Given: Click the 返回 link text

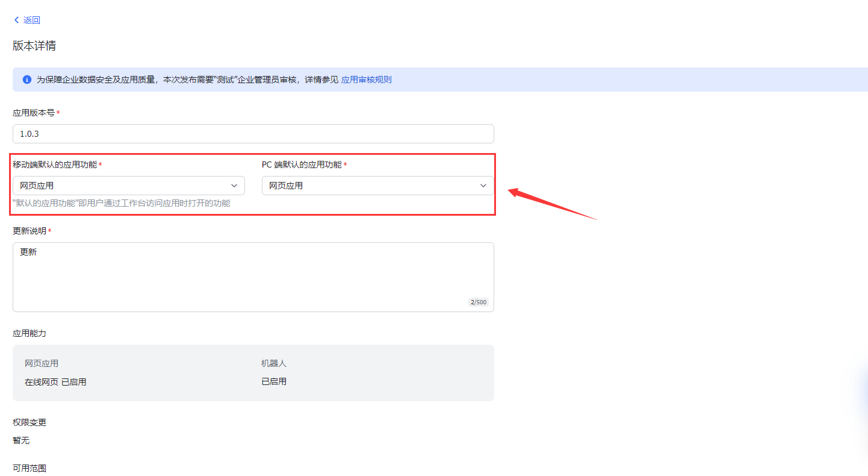Looking at the screenshot, I should (x=32, y=20).
